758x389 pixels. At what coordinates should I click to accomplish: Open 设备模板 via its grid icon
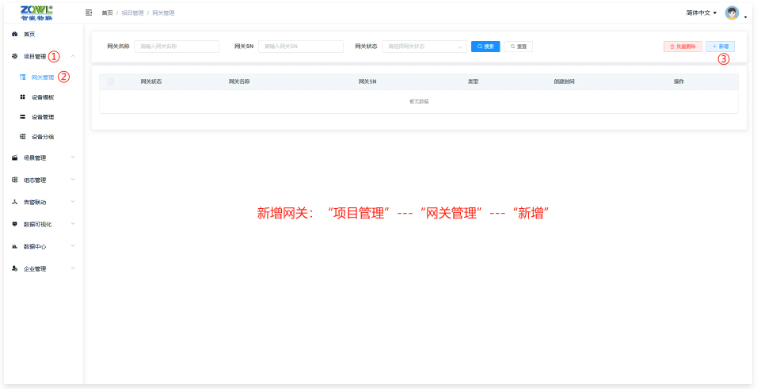tap(22, 97)
